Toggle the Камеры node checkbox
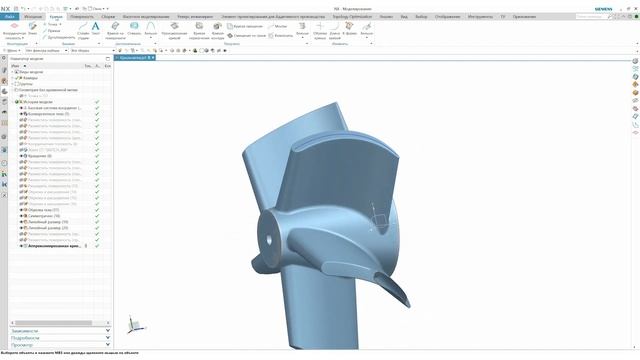 pyautogui.click(x=17, y=78)
